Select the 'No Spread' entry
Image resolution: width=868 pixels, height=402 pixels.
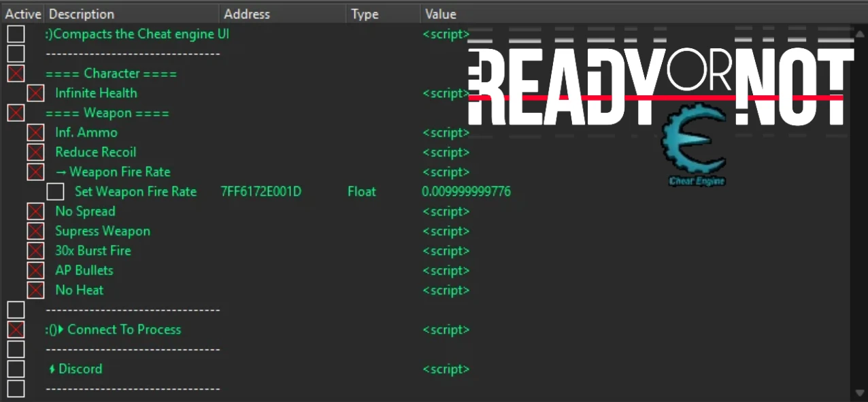85,212
